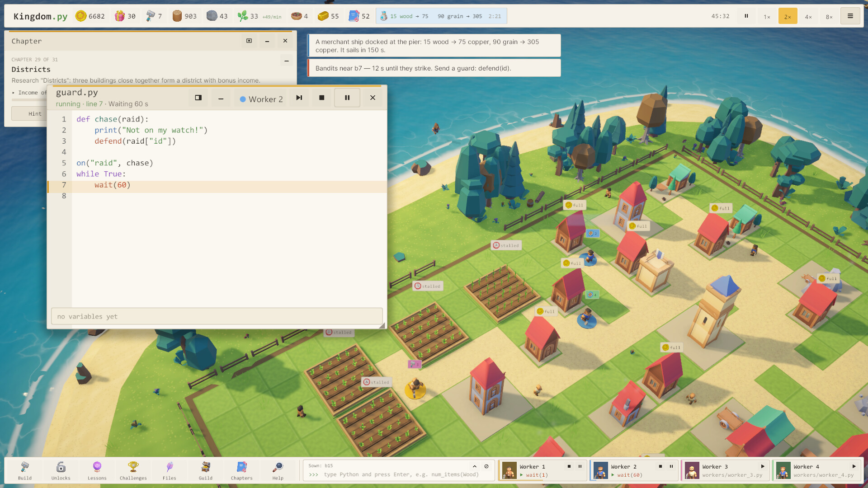
Task: Pause Worker 2 in worker bar
Action: (671, 466)
